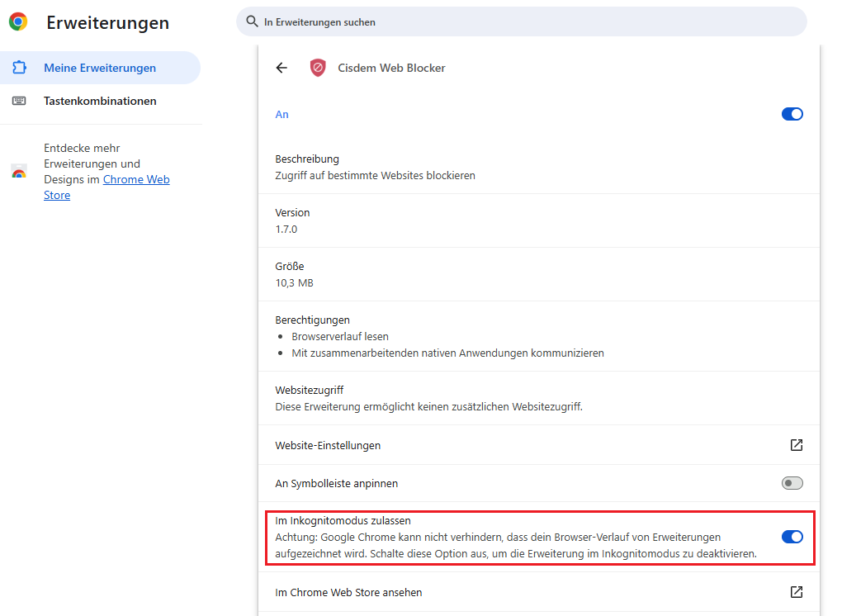Disable the extension with the An toggle
This screenshot has width=842, height=616.
(792, 114)
